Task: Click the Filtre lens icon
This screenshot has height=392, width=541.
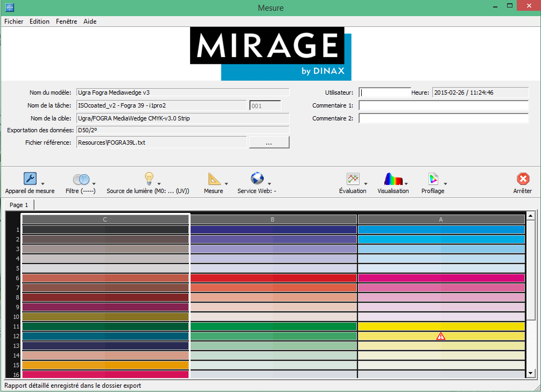Action: coord(81,179)
